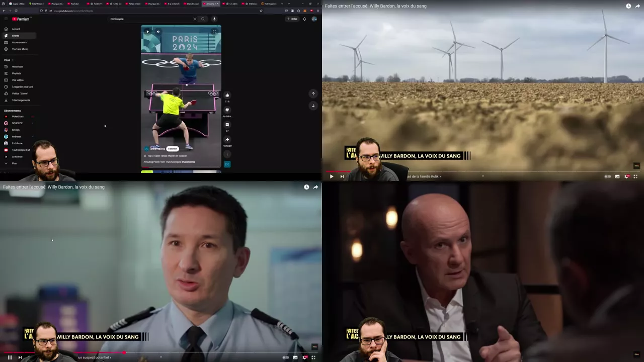
Task: Go to the YouTube Premium home logo
Action: tap(21, 19)
